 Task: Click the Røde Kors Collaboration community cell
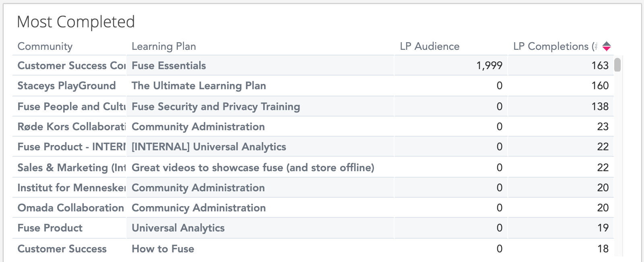[71, 127]
